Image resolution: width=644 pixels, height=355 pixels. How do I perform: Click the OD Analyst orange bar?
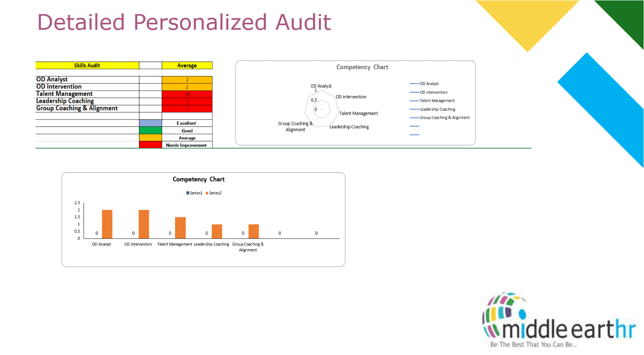click(107, 224)
